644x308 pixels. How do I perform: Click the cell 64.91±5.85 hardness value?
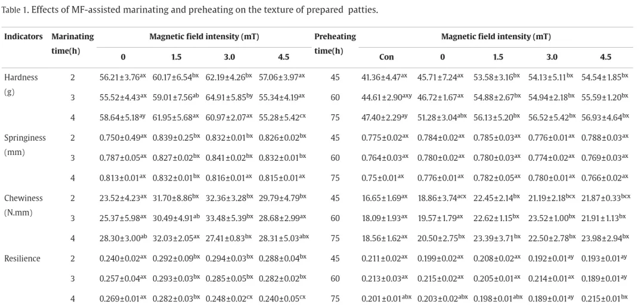pyautogui.click(x=229, y=97)
